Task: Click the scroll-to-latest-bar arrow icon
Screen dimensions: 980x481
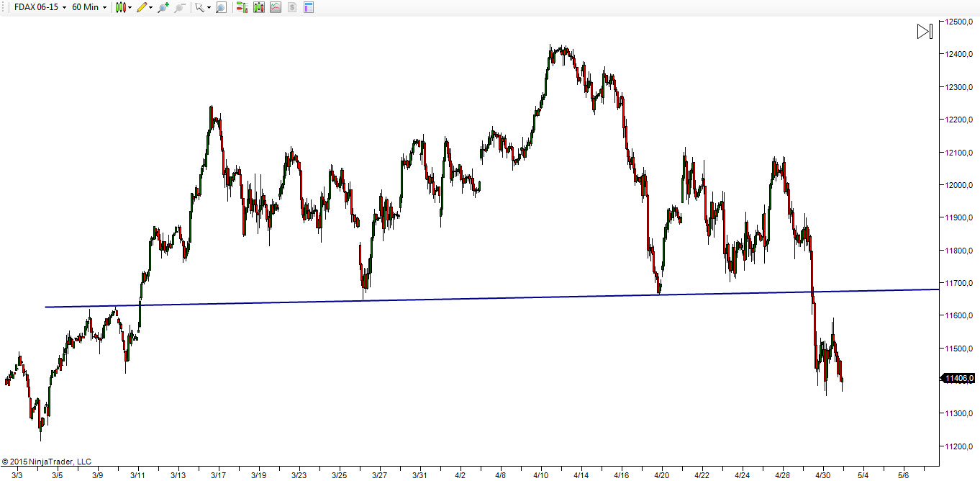Action: coord(925,31)
